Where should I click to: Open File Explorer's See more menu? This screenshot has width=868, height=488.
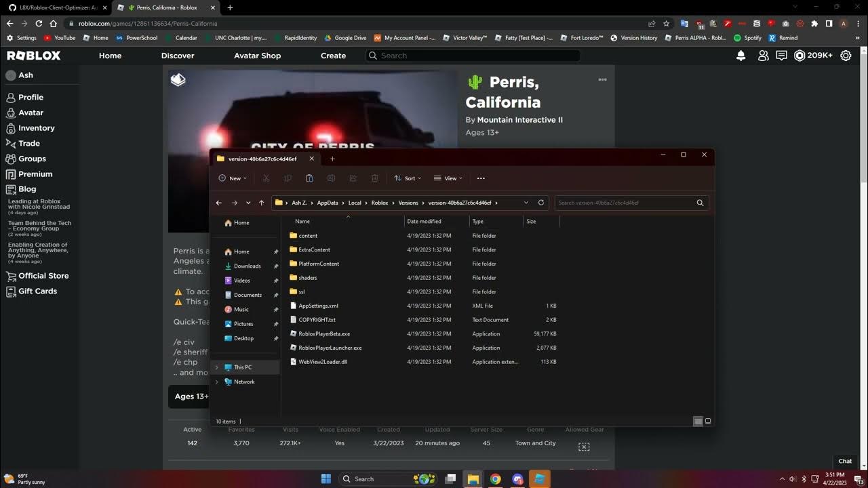[x=481, y=178]
